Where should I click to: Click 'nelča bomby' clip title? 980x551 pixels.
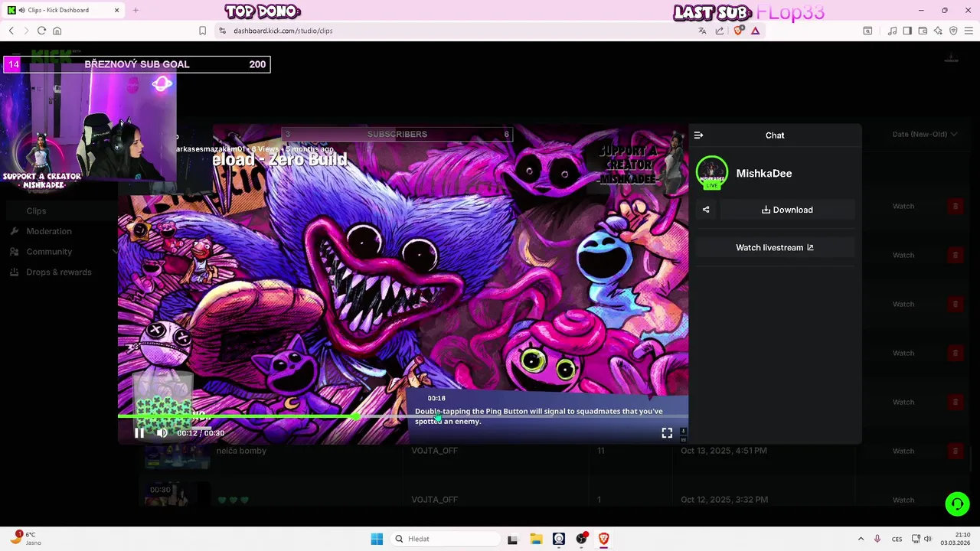click(x=241, y=451)
